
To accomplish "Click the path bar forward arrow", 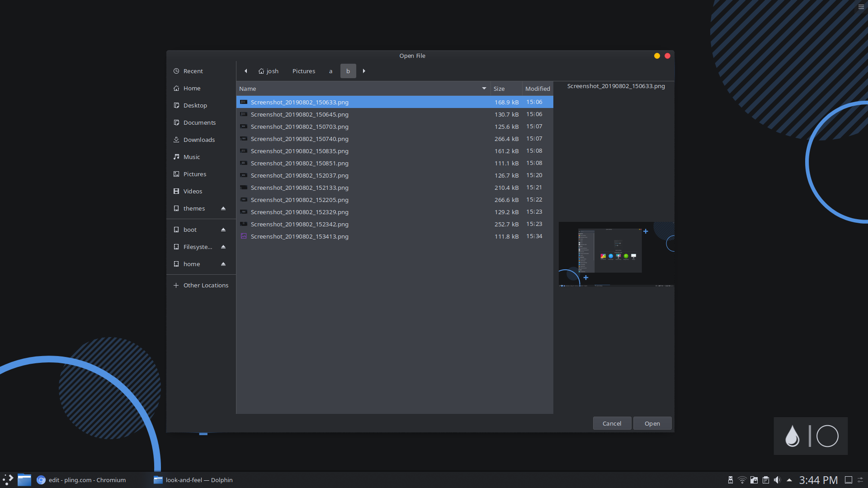I will click(x=364, y=71).
